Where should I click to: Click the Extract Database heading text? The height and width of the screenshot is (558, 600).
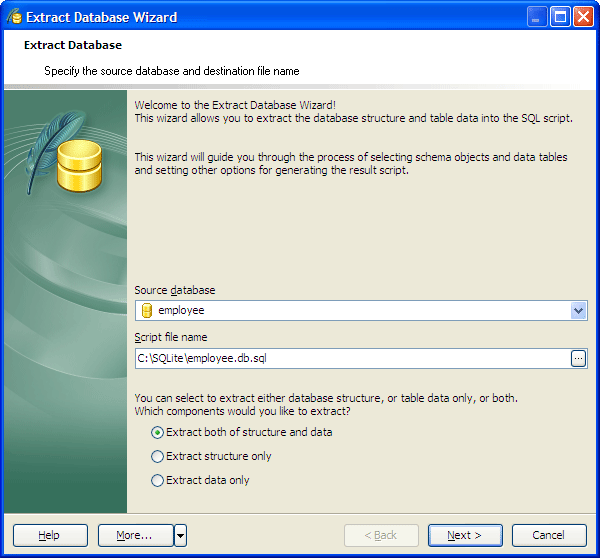73,45
